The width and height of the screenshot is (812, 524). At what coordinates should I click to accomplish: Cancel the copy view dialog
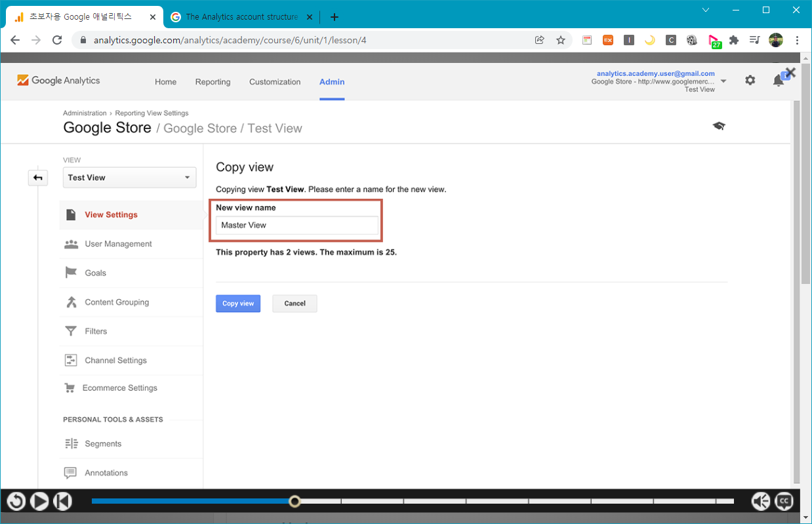click(294, 304)
